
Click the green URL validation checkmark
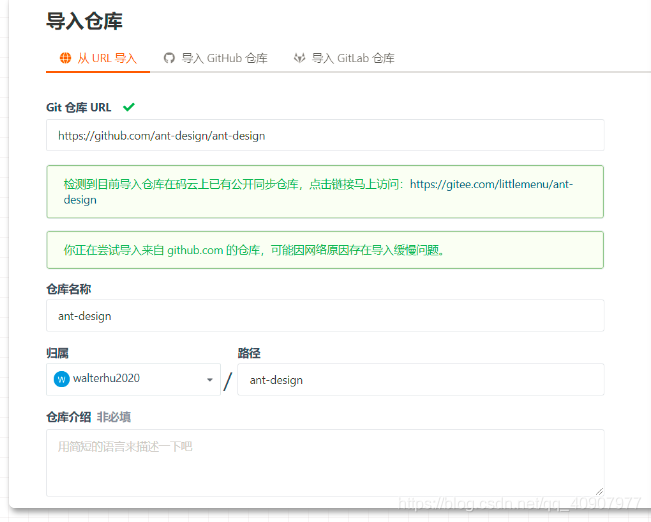129,107
